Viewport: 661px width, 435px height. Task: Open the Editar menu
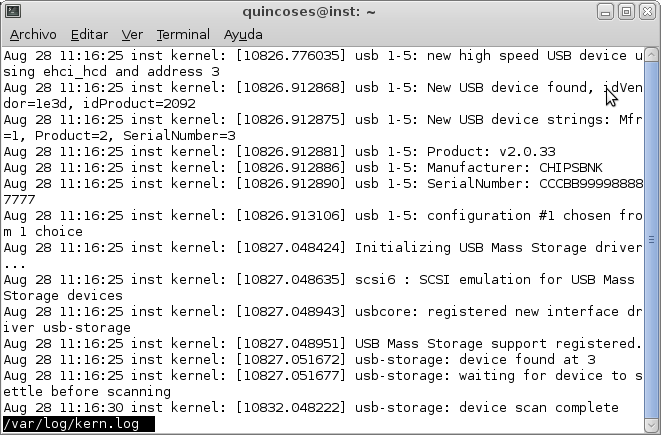pos(89,34)
